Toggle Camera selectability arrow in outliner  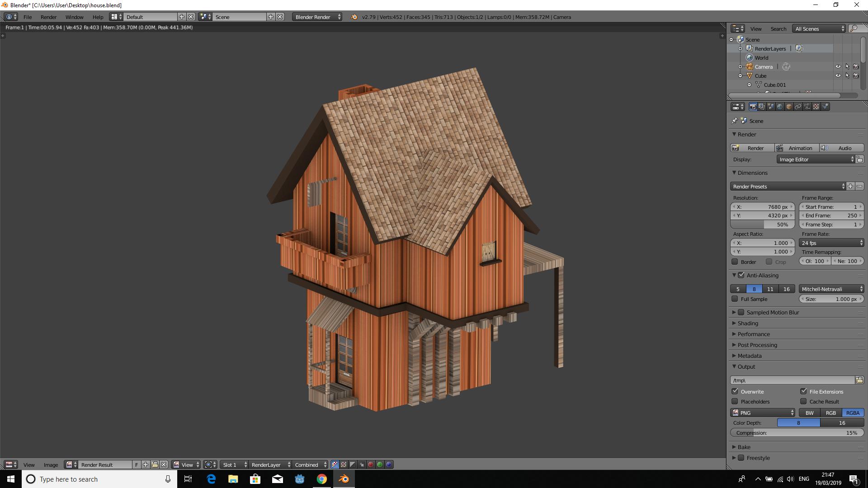[847, 66]
